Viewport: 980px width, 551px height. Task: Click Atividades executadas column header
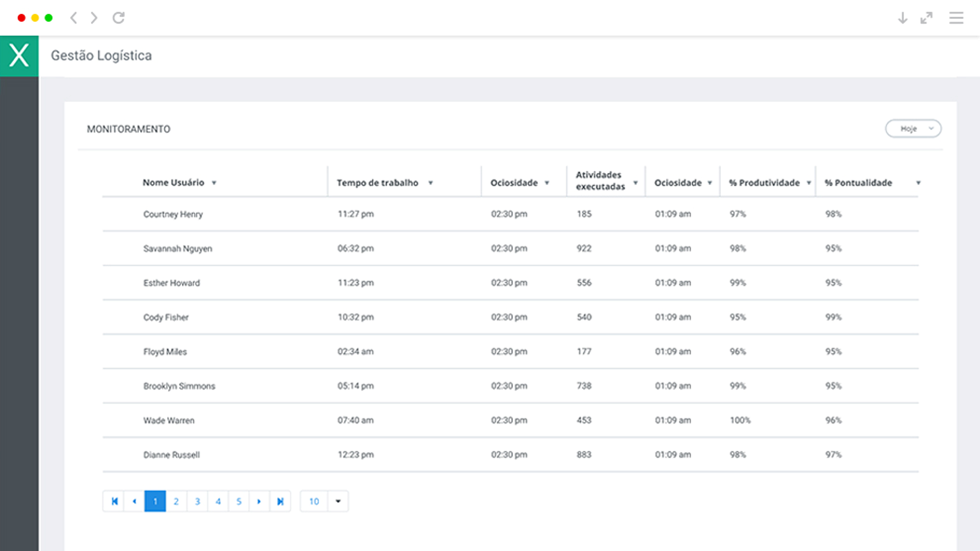600,180
